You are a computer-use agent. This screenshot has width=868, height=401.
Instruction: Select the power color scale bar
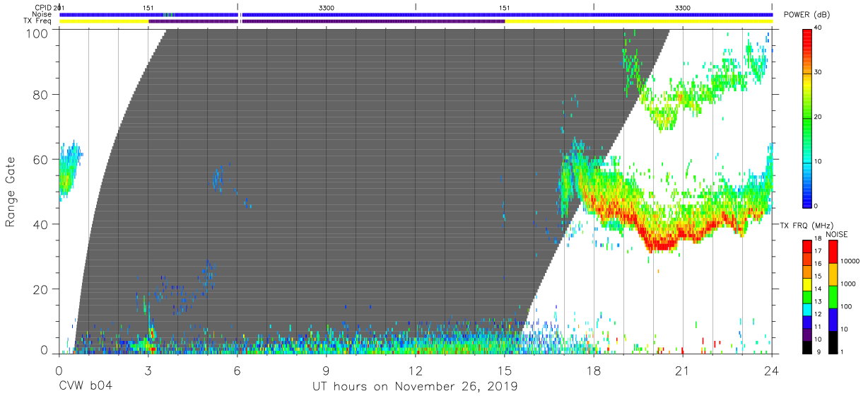pyautogui.click(x=807, y=117)
